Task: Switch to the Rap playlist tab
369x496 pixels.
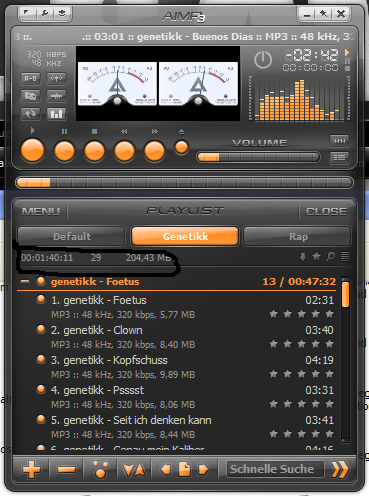Action: [x=298, y=236]
